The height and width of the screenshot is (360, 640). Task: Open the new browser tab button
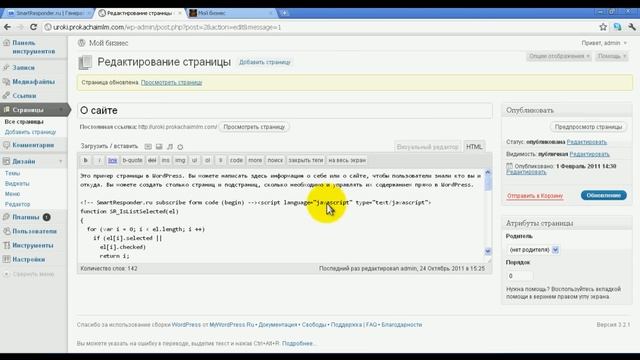coord(284,13)
